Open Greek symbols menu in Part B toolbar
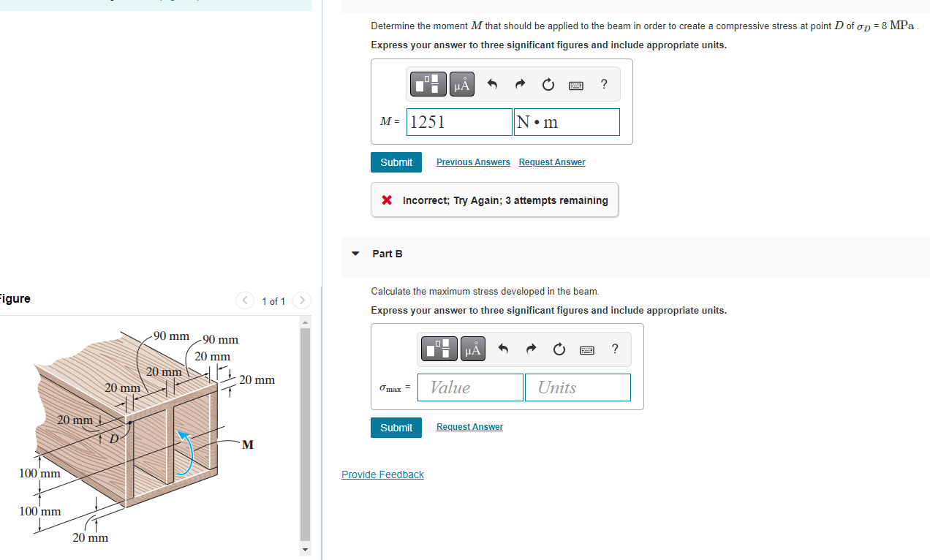Viewport: 930px width, 560px height. point(472,349)
